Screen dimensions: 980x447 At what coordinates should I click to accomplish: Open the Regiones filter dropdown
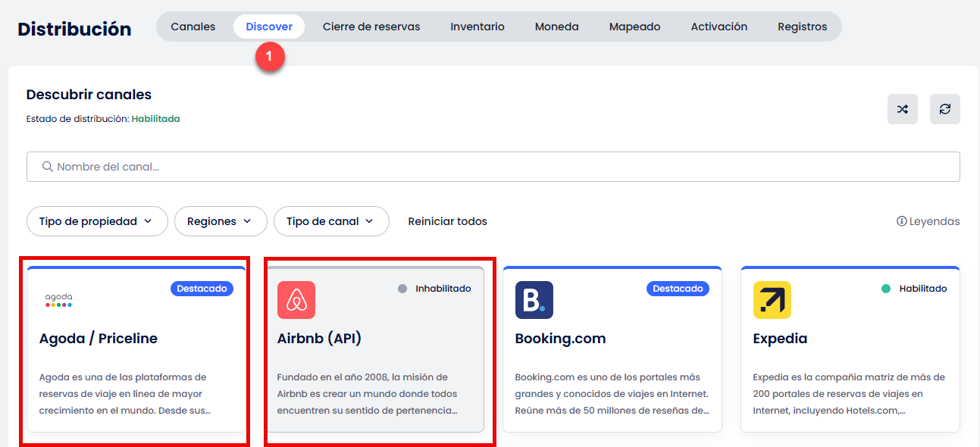point(221,221)
